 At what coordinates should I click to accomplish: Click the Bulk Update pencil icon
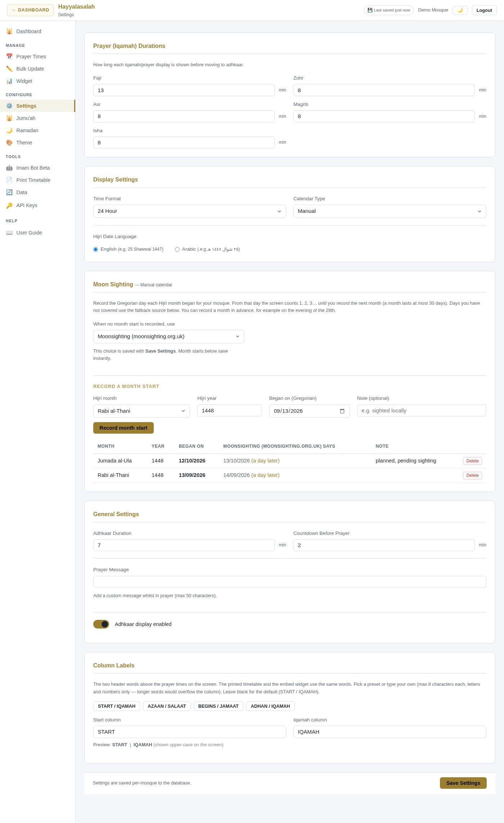click(9, 69)
